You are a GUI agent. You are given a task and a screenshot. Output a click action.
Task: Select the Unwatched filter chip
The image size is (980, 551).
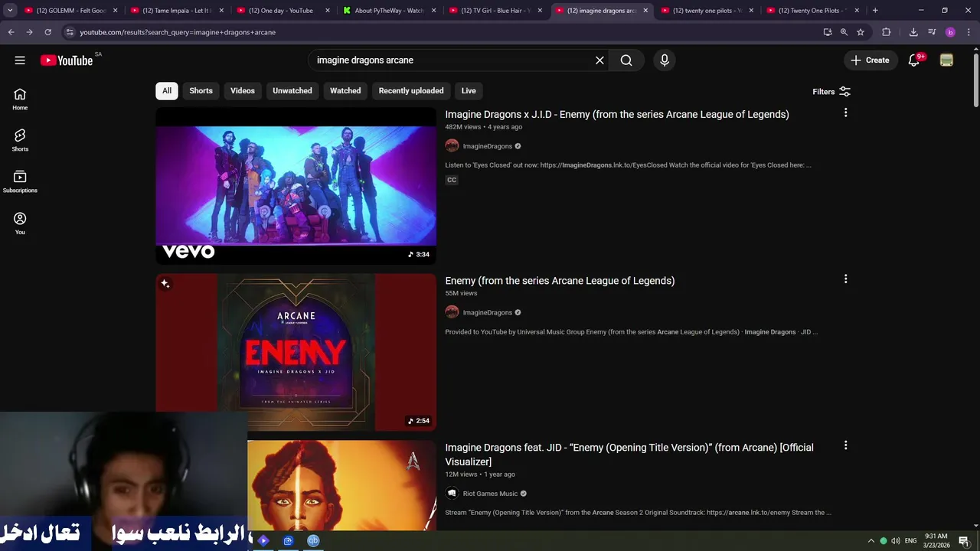pyautogui.click(x=292, y=90)
